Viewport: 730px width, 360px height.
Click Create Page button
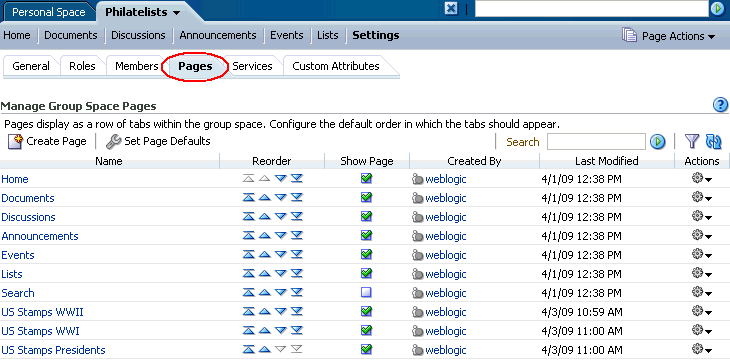click(47, 141)
